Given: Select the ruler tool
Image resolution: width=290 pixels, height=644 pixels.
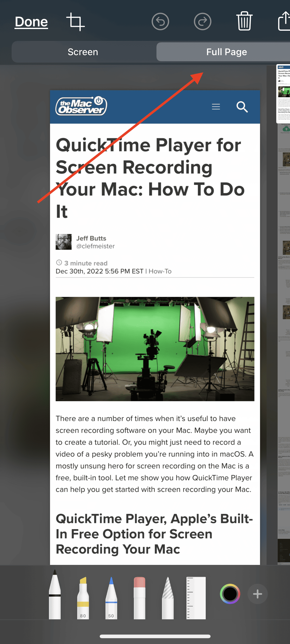Looking at the screenshot, I should click(x=196, y=598).
